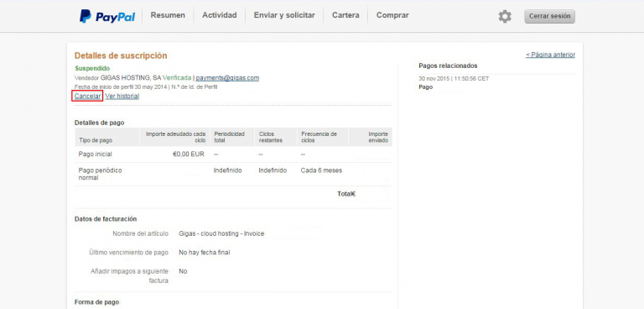This screenshot has width=644, height=309.
Task: Click the Pagos relacionados heading
Action: pos(448,65)
